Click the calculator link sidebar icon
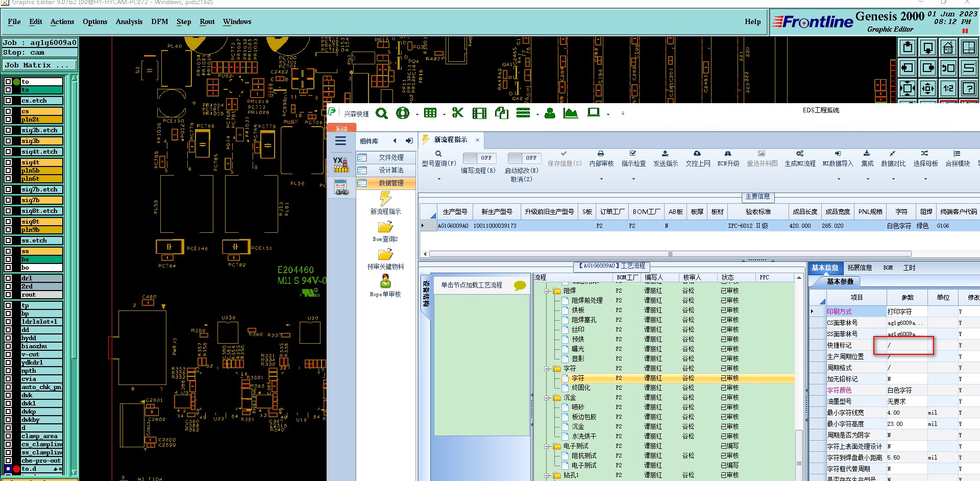980x481 pixels. (341, 187)
